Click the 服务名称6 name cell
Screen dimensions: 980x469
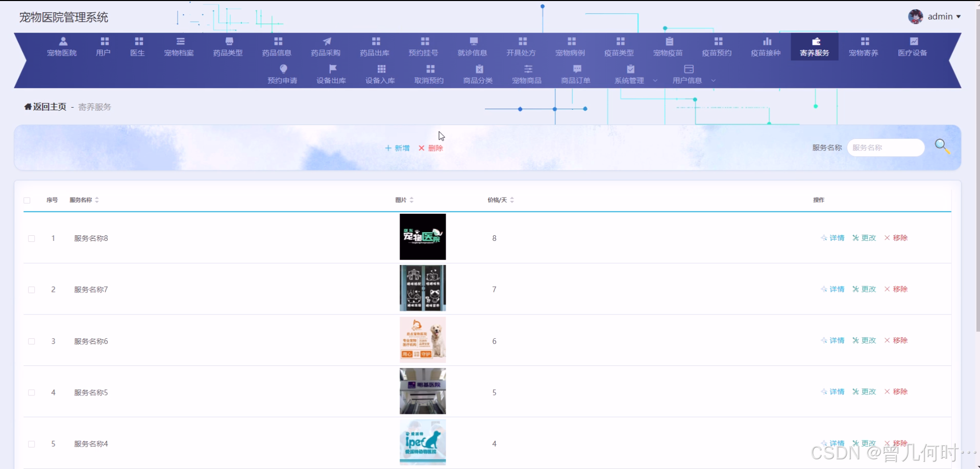click(91, 341)
